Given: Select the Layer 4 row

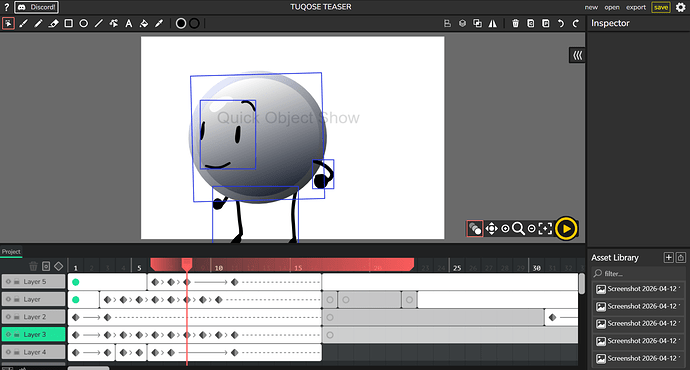Looking at the screenshot, I should pos(33,352).
